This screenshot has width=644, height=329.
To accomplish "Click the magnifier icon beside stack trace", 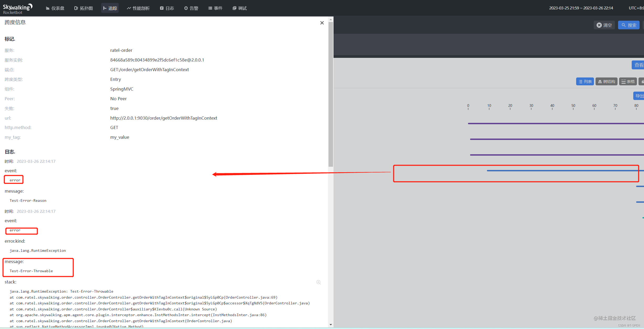I will [319, 282].
